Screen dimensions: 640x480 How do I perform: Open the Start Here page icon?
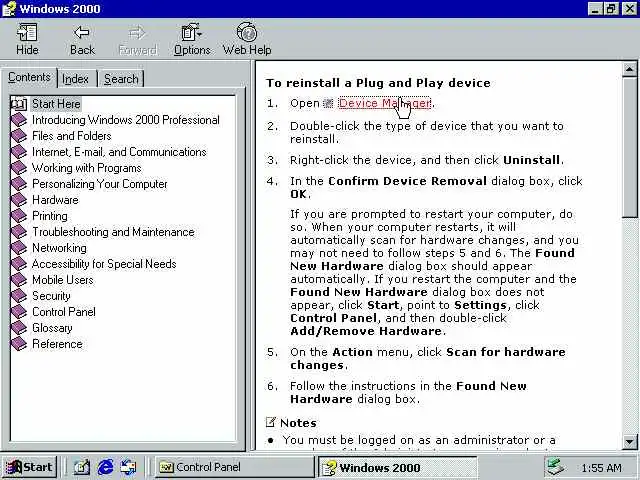[x=18, y=104]
